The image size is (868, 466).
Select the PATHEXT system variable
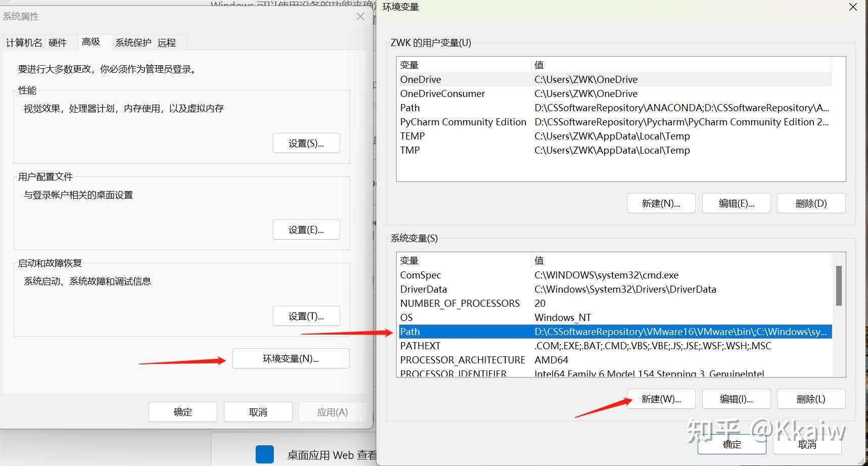[x=615, y=346]
